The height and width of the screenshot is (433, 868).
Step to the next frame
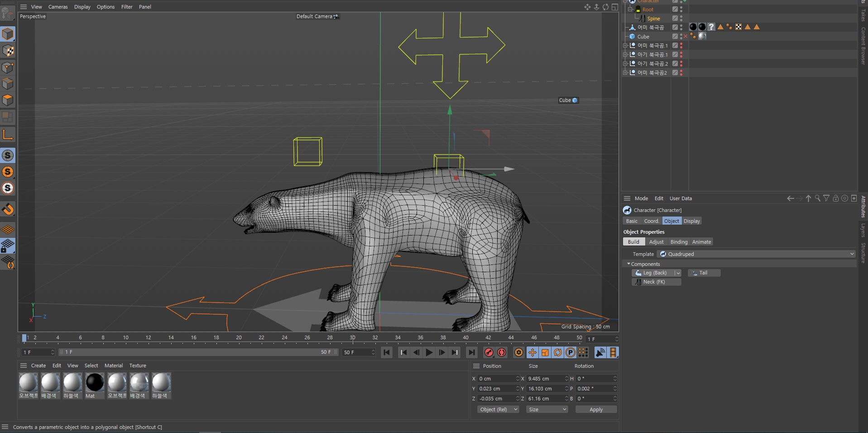(442, 352)
